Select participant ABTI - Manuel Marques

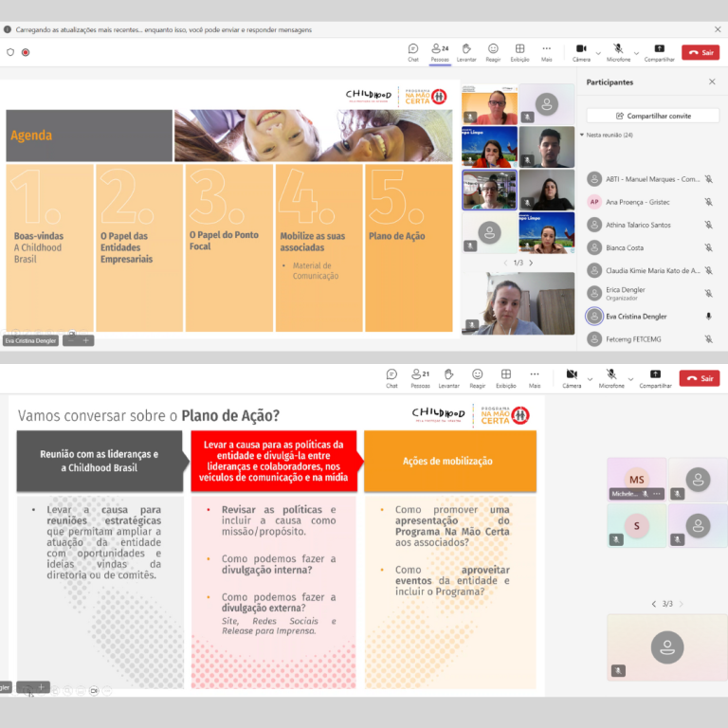[652, 179]
